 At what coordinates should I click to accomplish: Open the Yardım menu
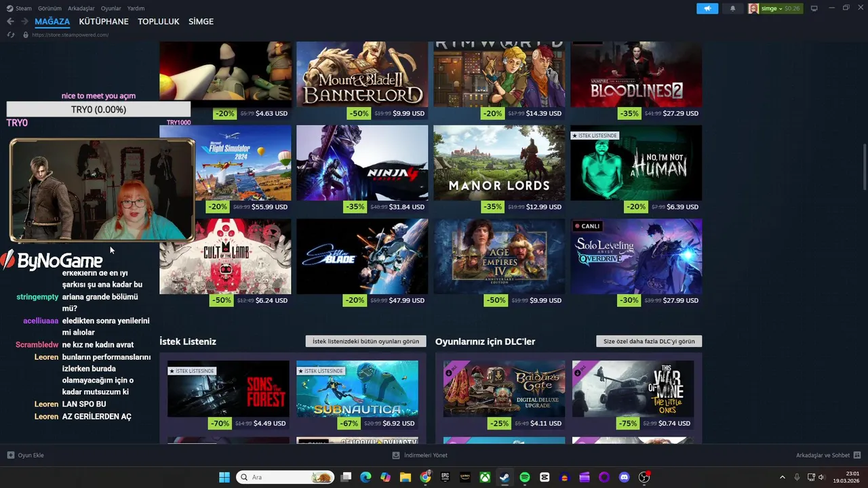(136, 8)
